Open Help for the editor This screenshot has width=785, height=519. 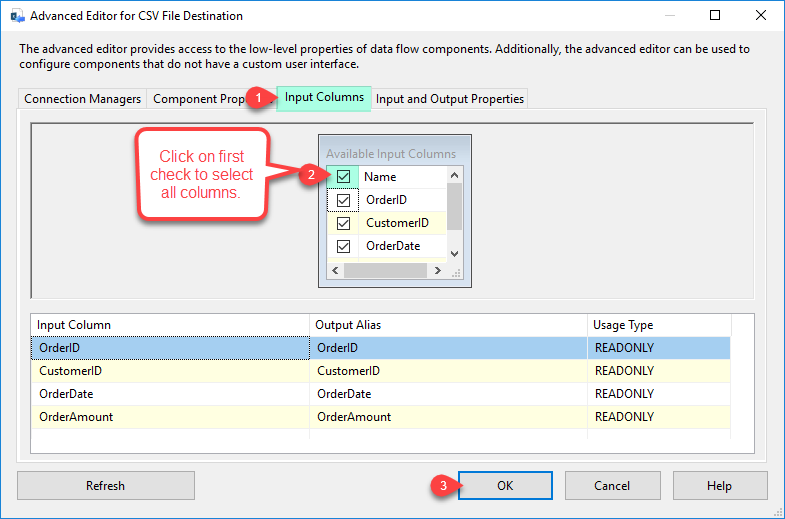pyautogui.click(x=719, y=485)
